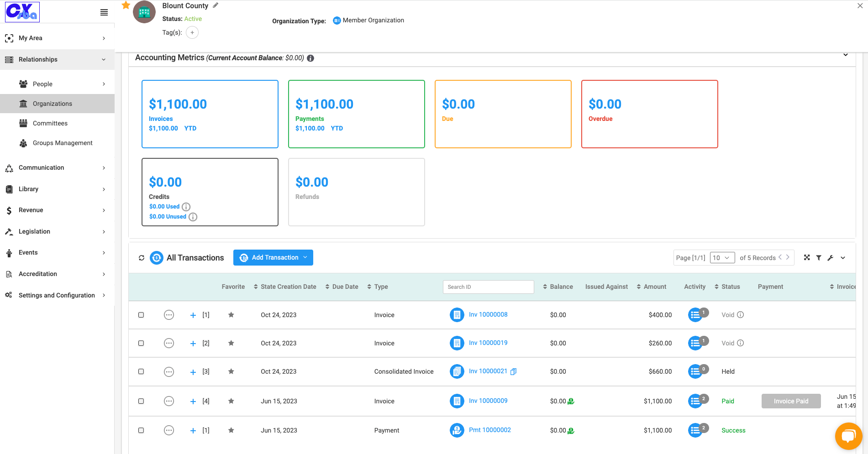
Task: Edit organization name with pencil icon
Action: 216,5
